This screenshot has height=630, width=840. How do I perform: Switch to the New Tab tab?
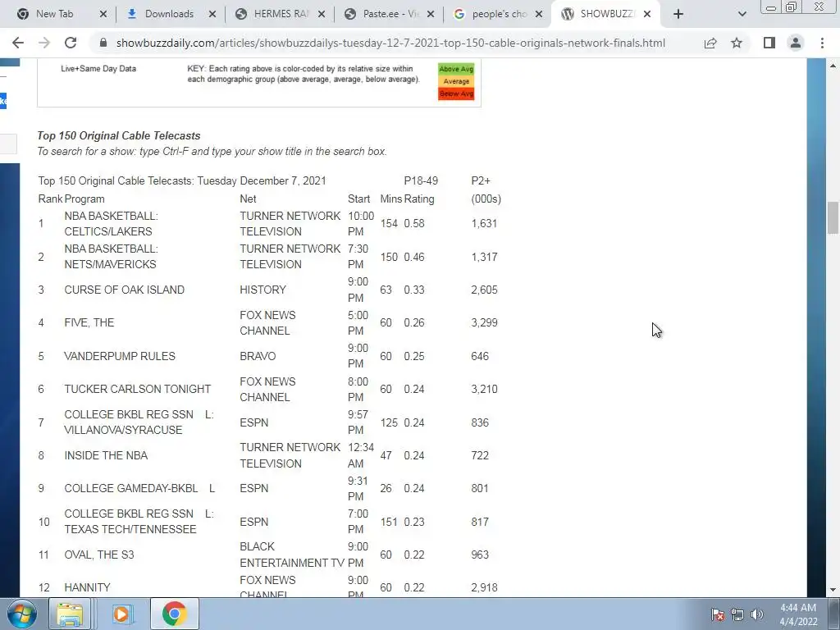[x=53, y=14]
